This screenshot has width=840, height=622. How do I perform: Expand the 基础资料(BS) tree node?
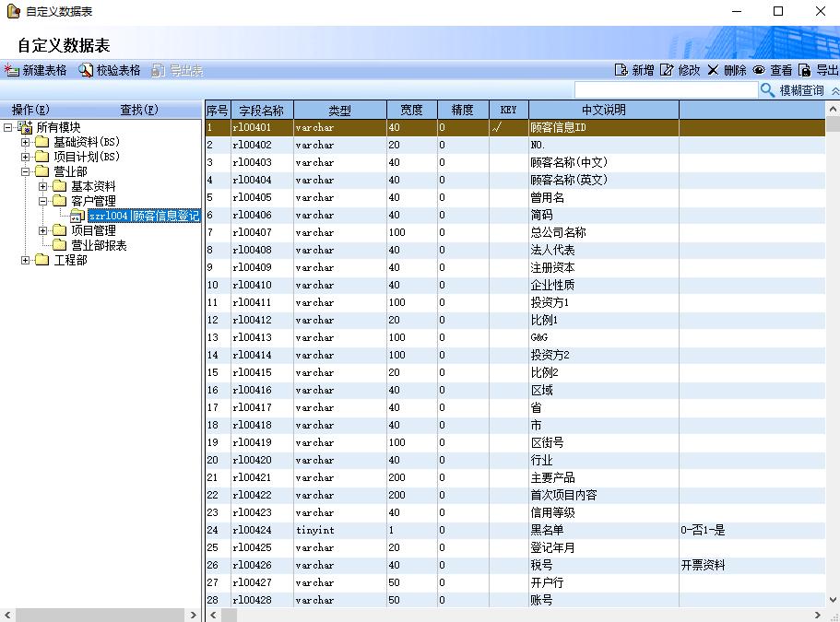26,143
